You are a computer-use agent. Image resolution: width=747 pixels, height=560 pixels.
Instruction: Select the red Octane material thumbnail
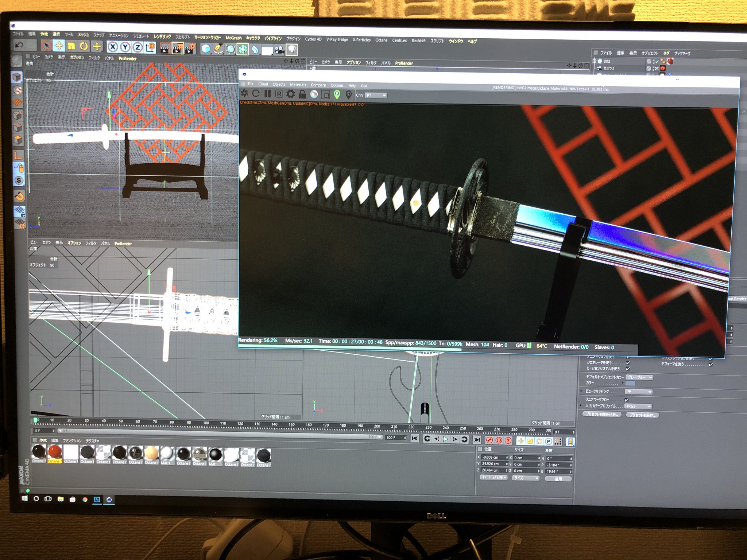pyautogui.click(x=55, y=452)
